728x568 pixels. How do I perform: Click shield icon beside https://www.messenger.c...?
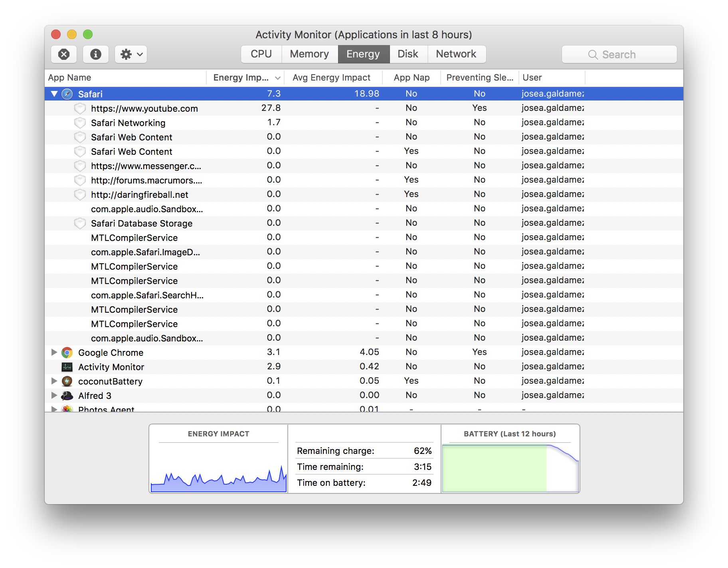click(x=80, y=166)
